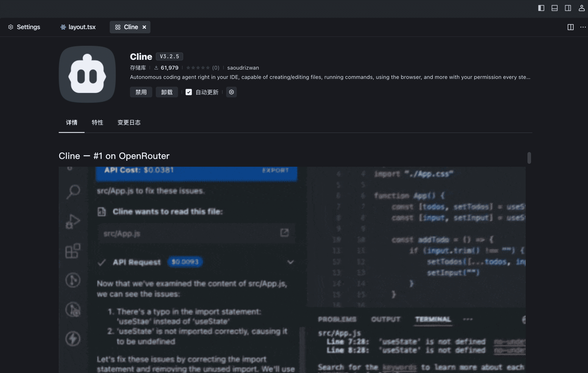Image resolution: width=588 pixels, height=373 pixels.
Task: Close the Cline tab
Action: pos(144,27)
